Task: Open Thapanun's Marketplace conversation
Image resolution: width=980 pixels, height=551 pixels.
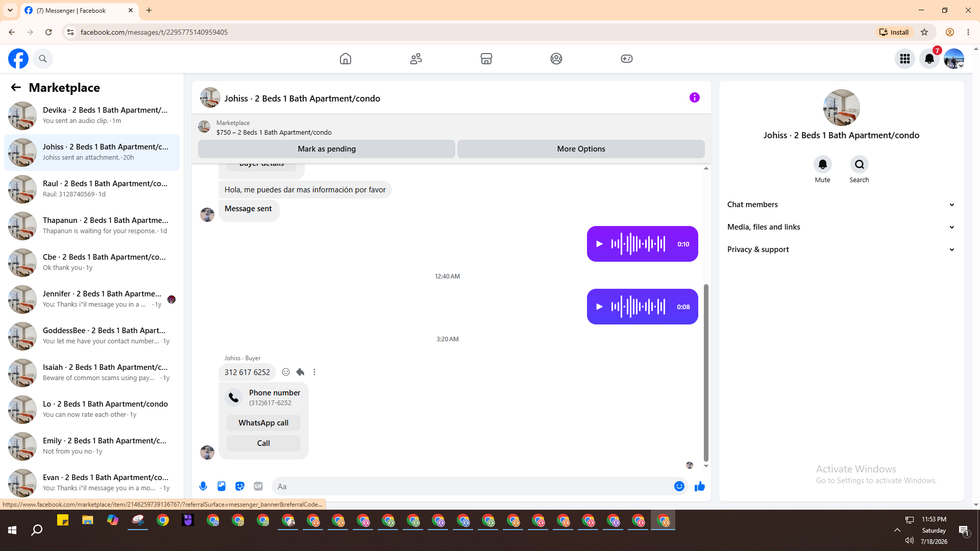Action: (92, 226)
